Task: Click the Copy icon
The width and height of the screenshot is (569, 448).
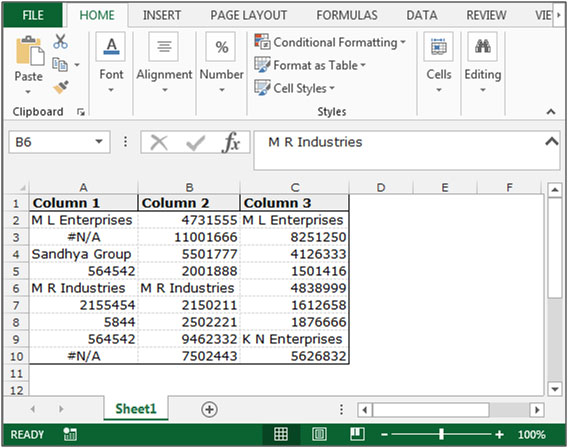Action: coord(60,65)
